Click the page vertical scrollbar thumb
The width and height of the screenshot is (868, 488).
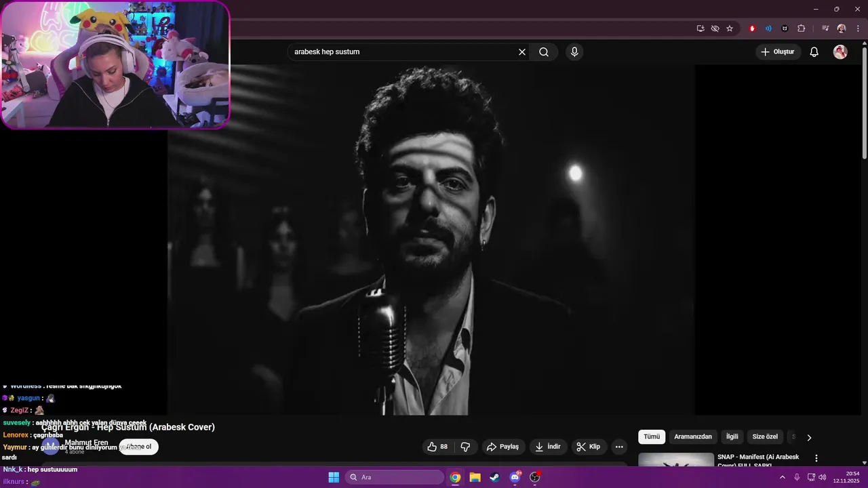pos(864,104)
